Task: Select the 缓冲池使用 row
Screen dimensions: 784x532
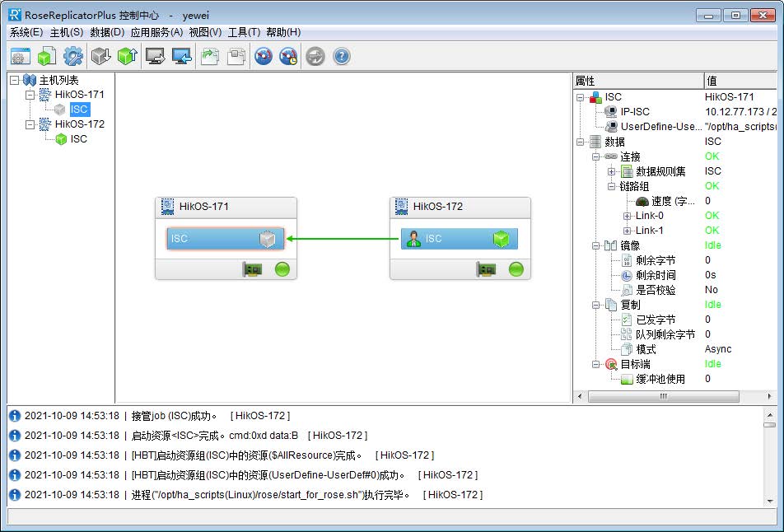Action: [676, 379]
